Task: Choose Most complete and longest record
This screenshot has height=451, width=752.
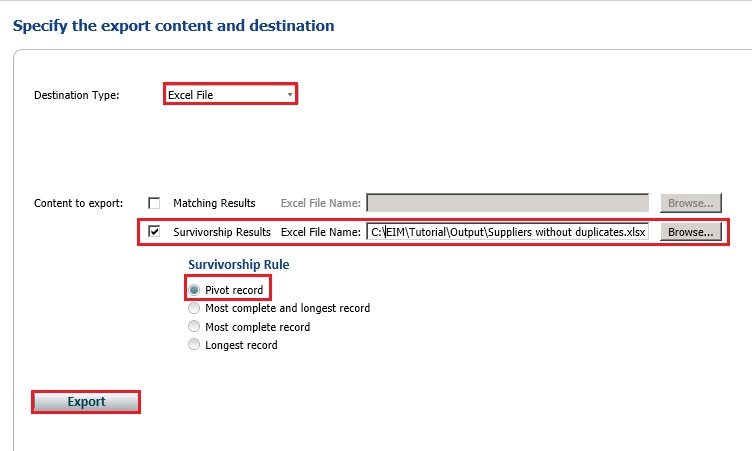Action: click(x=194, y=308)
